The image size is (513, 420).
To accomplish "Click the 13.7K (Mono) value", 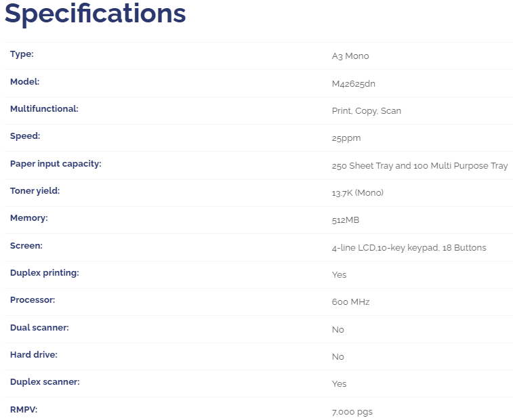I will 357,193.
